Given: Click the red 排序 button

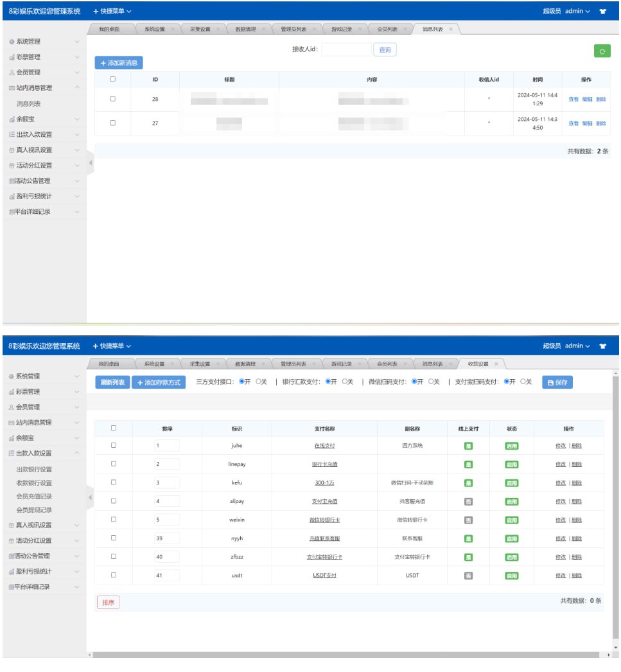Looking at the screenshot, I should tap(108, 602).
